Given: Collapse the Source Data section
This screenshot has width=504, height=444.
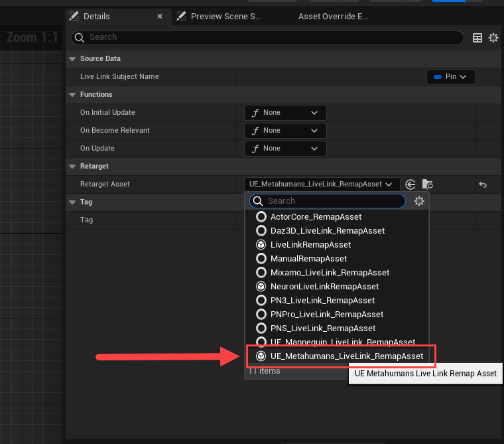Looking at the screenshot, I should click(x=72, y=59).
